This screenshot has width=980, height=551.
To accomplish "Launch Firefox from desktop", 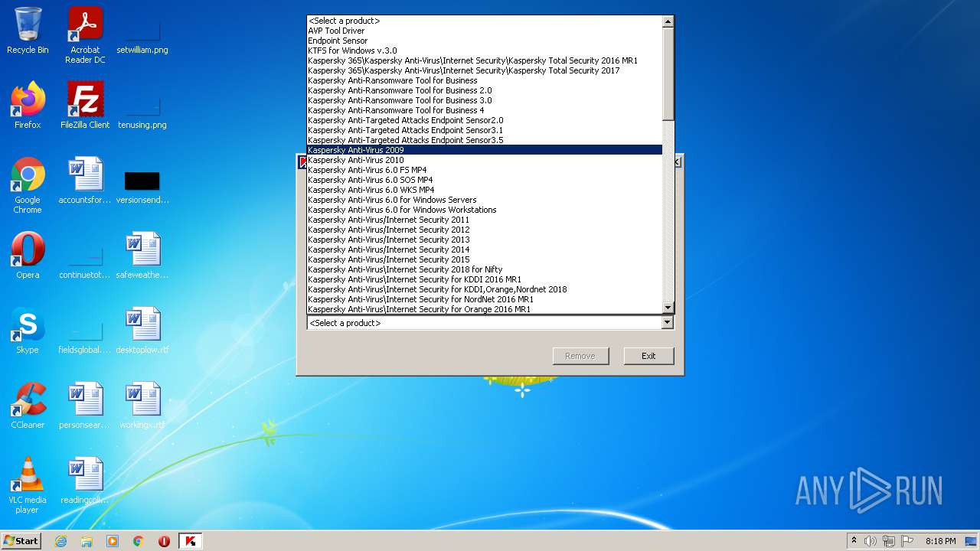I will 28,106.
